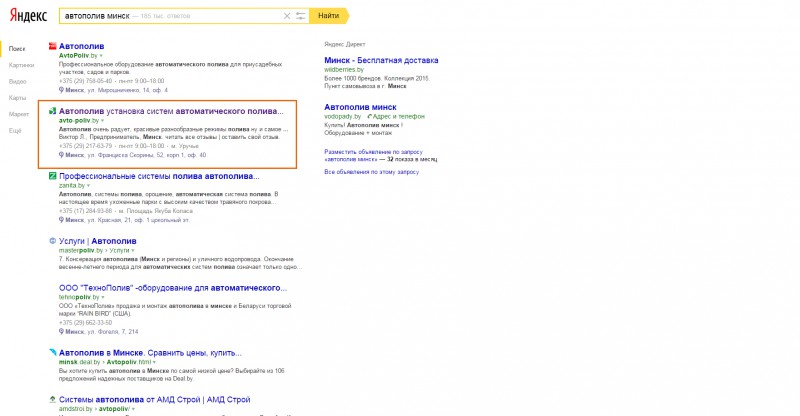Image resolution: width=800 pixels, height=416 pixels.
Task: Open the first result titled Автополив
Action: tap(81, 46)
